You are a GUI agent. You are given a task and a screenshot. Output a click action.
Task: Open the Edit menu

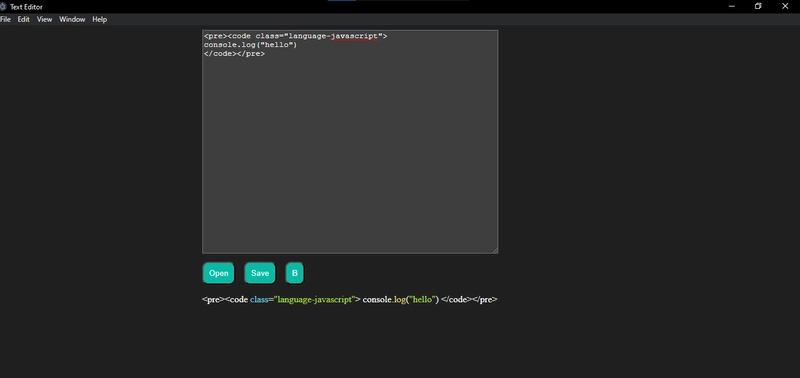[23, 19]
